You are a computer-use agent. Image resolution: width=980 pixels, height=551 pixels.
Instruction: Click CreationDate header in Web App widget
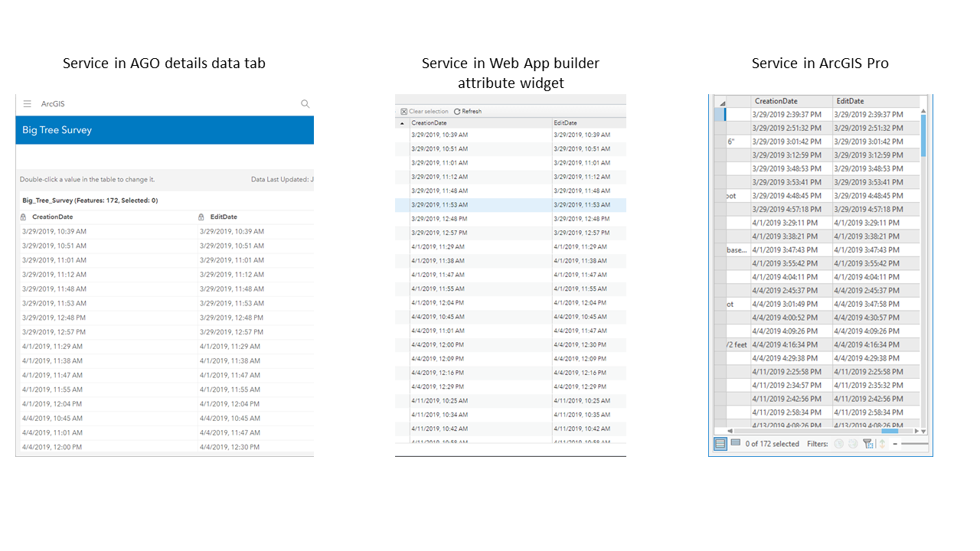[x=429, y=123]
